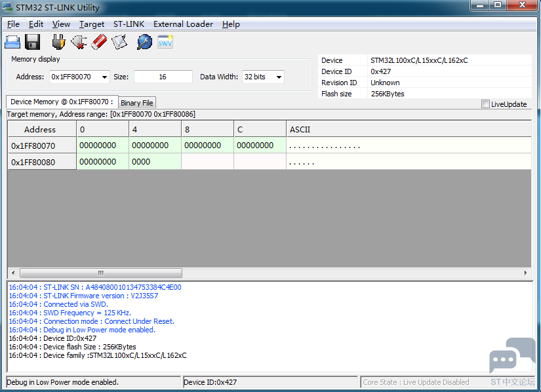Click cell at 0x1FF80070 column 0
The image size is (541, 392).
103,146
